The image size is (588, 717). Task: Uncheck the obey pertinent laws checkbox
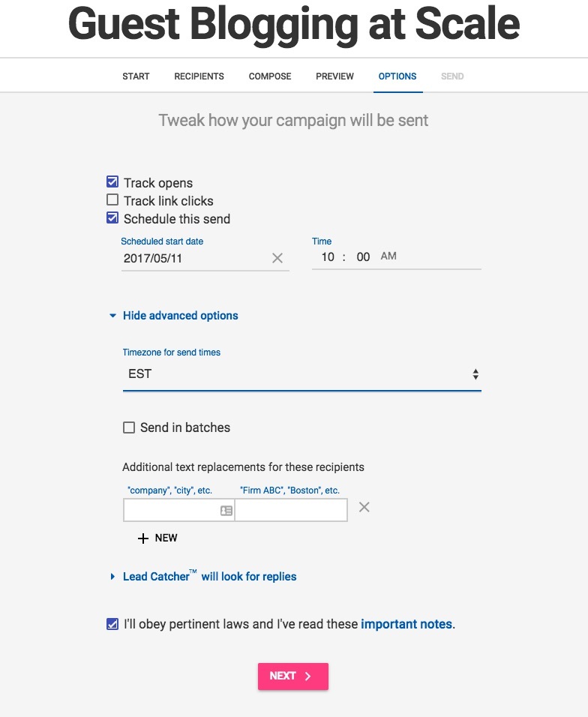(x=112, y=623)
